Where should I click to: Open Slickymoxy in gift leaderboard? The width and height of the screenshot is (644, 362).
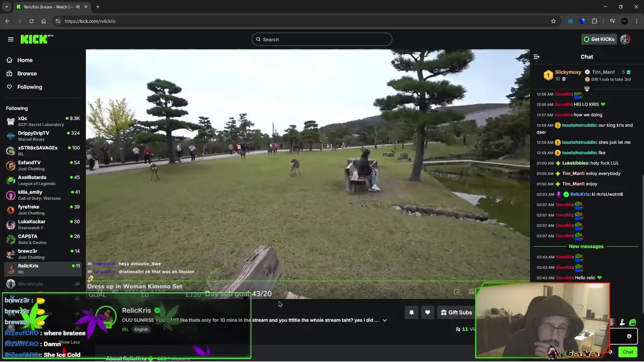(568, 72)
